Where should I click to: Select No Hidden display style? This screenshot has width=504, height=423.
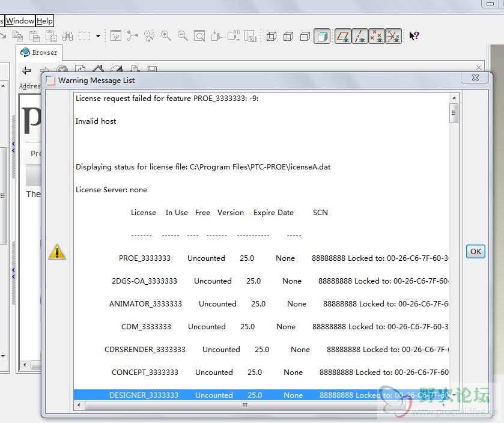point(305,36)
